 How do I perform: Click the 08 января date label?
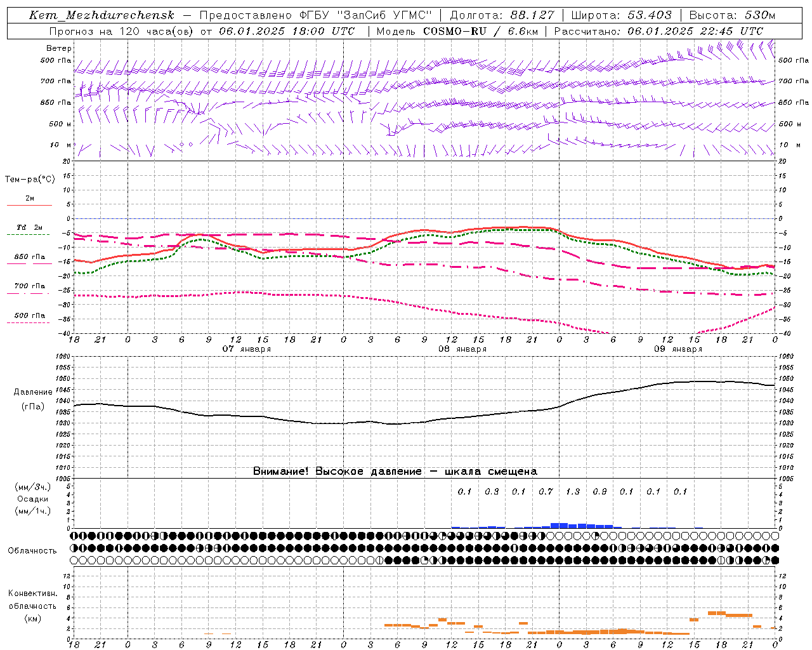click(x=462, y=349)
